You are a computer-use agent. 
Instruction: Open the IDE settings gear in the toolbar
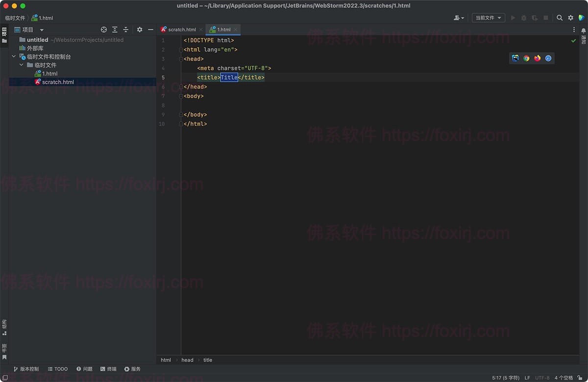pos(570,18)
